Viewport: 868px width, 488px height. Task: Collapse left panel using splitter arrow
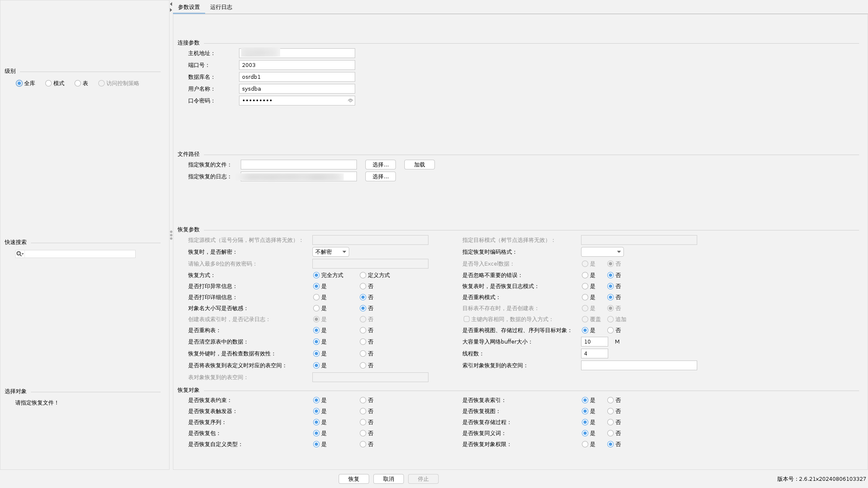(171, 4)
